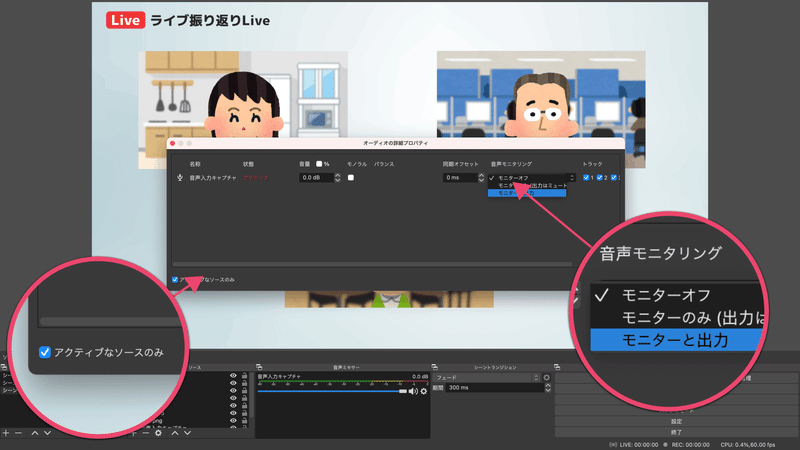The image size is (800, 450).
Task: Enable the モノラル checkbox for 音声入力キャプチャ
Action: (x=351, y=178)
